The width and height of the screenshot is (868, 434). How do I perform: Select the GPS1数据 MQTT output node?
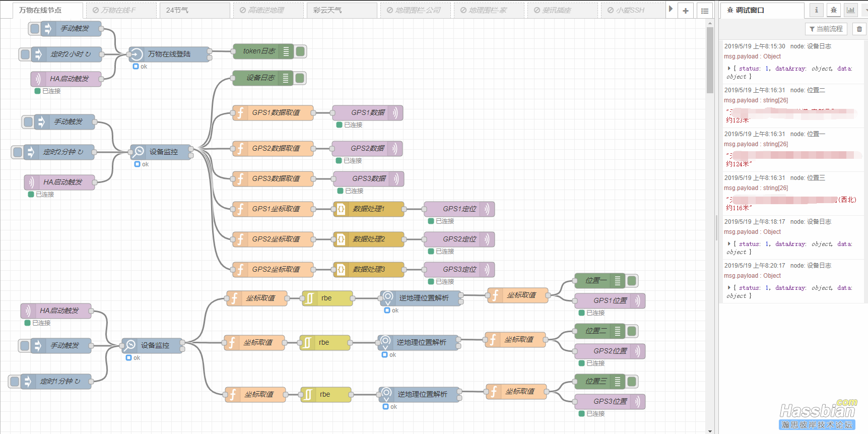pos(368,112)
